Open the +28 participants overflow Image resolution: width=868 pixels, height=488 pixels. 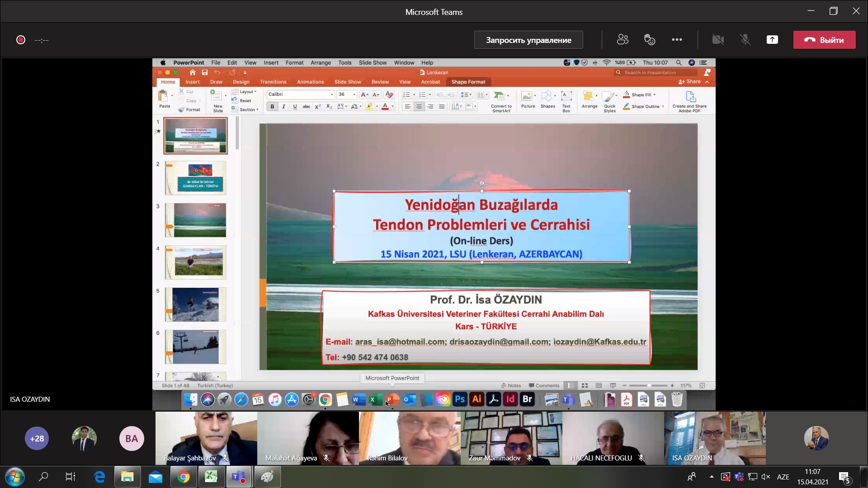point(37,438)
